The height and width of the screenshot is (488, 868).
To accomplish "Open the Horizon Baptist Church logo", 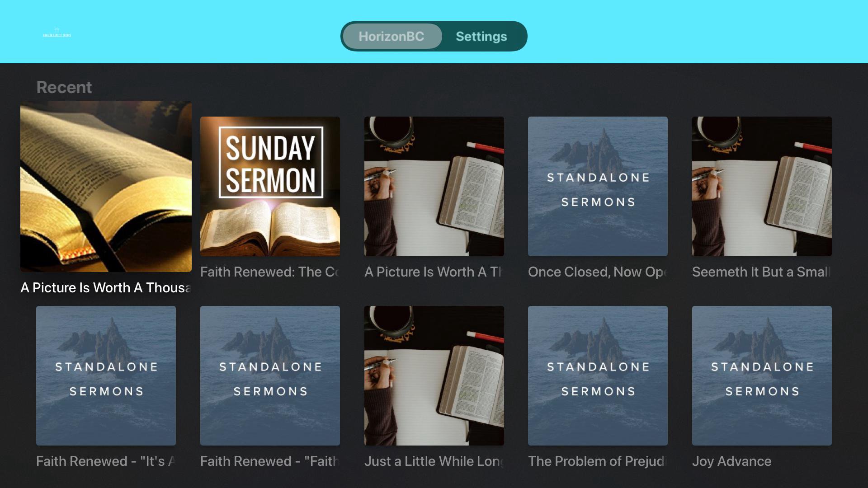I will 57,33.
